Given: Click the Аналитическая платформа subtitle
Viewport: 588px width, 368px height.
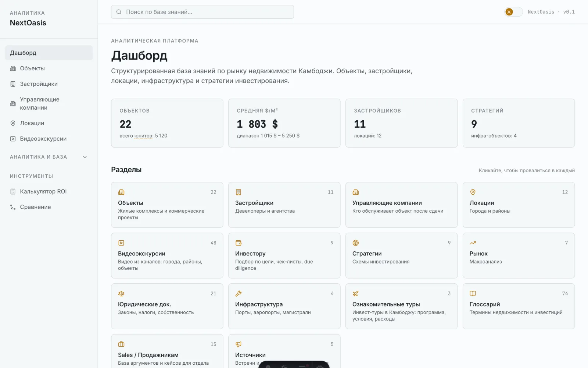Looking at the screenshot, I should tap(155, 41).
